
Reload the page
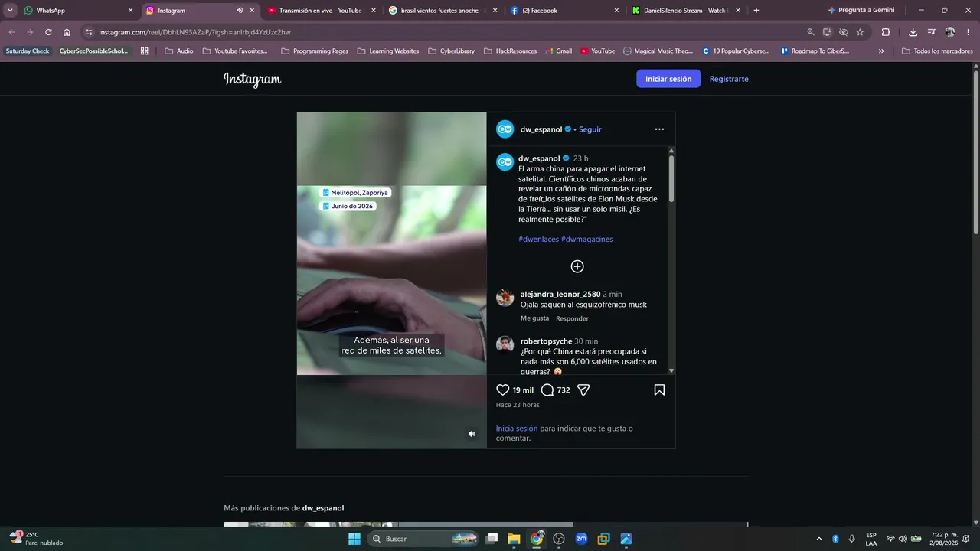pyautogui.click(x=48, y=32)
